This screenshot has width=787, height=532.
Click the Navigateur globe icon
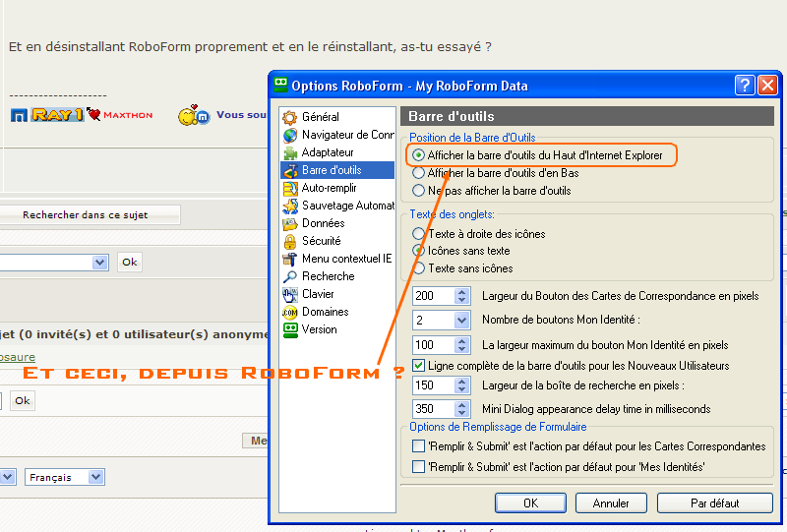(x=289, y=135)
